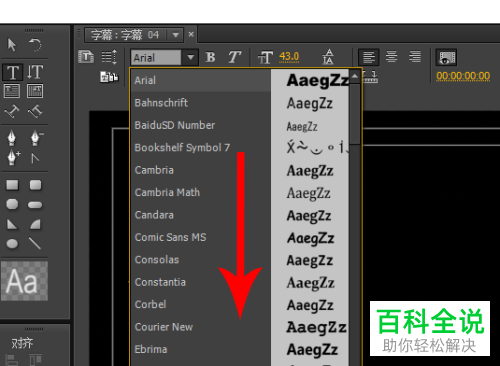Click the font list scroll-up arrow
This screenshot has width=500, height=366.
tap(355, 76)
